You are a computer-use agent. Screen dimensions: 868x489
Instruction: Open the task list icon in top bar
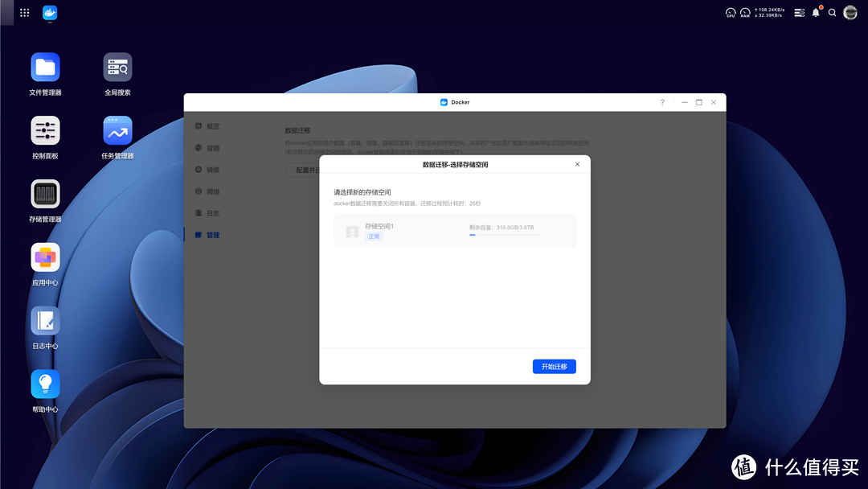(800, 13)
